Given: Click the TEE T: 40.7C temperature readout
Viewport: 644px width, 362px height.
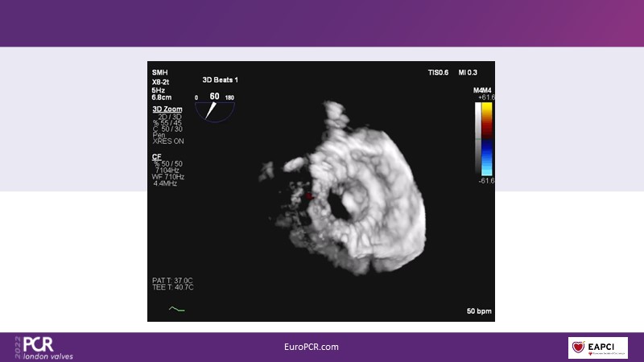Looking at the screenshot, I should coord(171,286).
